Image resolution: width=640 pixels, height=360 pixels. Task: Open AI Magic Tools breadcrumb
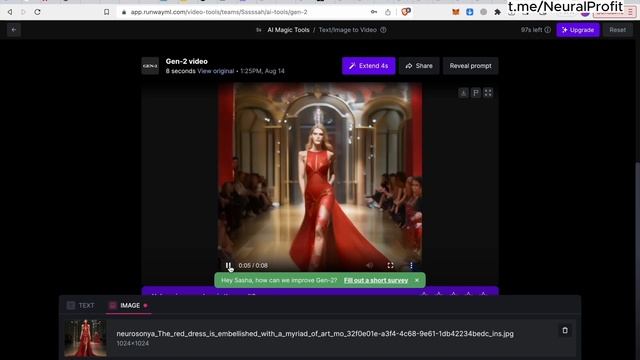coord(288,30)
